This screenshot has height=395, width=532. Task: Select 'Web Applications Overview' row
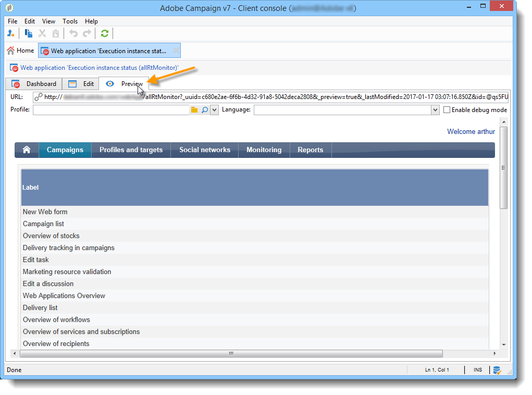[x=255, y=296]
